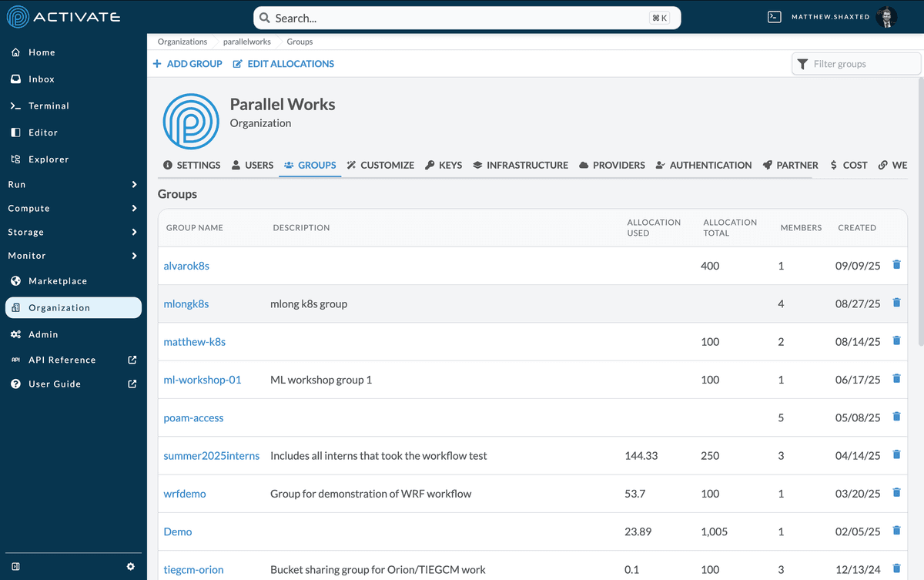Delete the tiegcm-orion group with trash icon

896,568
